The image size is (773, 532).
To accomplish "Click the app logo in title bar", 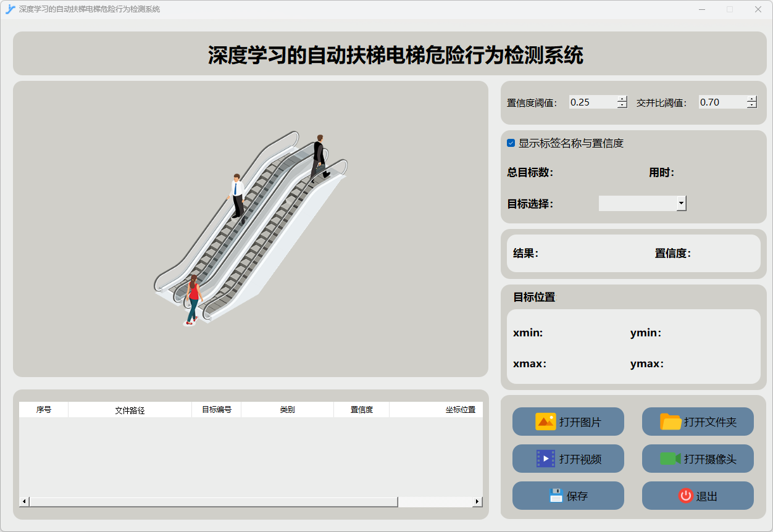I will (10, 9).
